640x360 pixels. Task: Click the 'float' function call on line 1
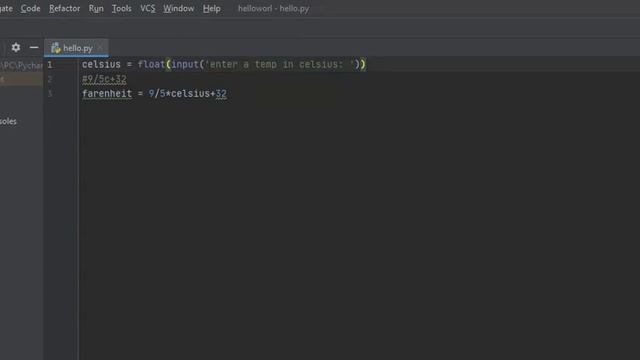[x=151, y=64]
